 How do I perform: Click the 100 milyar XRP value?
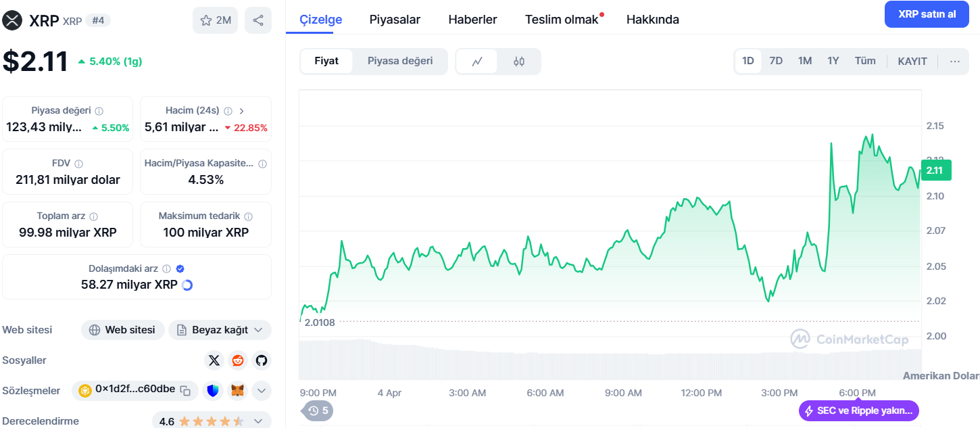[205, 233]
